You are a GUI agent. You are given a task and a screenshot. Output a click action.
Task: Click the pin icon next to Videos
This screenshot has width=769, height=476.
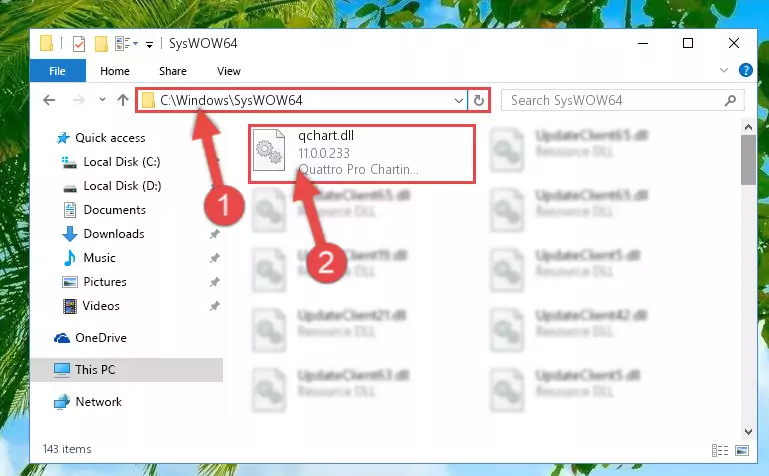point(214,306)
